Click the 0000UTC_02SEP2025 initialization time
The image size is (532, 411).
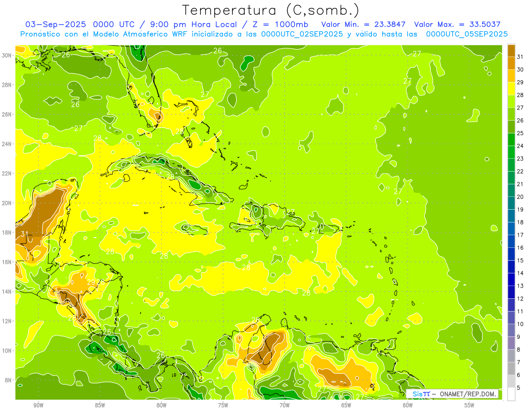point(302,34)
